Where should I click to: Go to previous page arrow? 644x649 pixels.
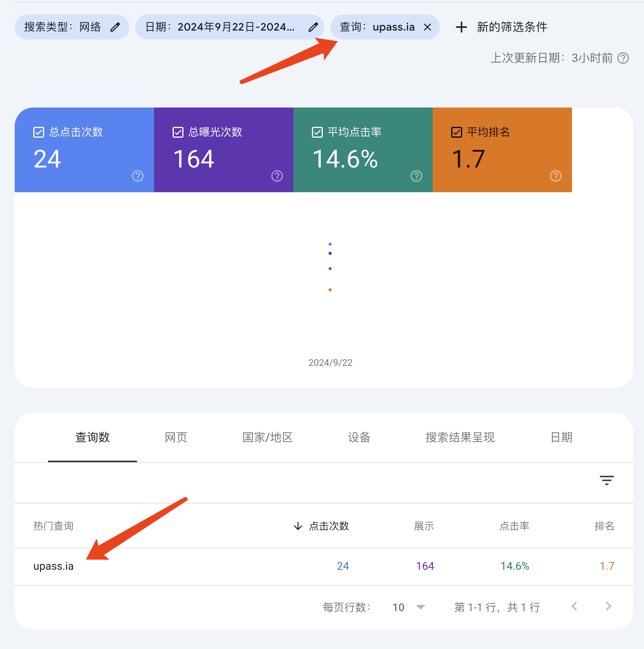[x=574, y=606]
